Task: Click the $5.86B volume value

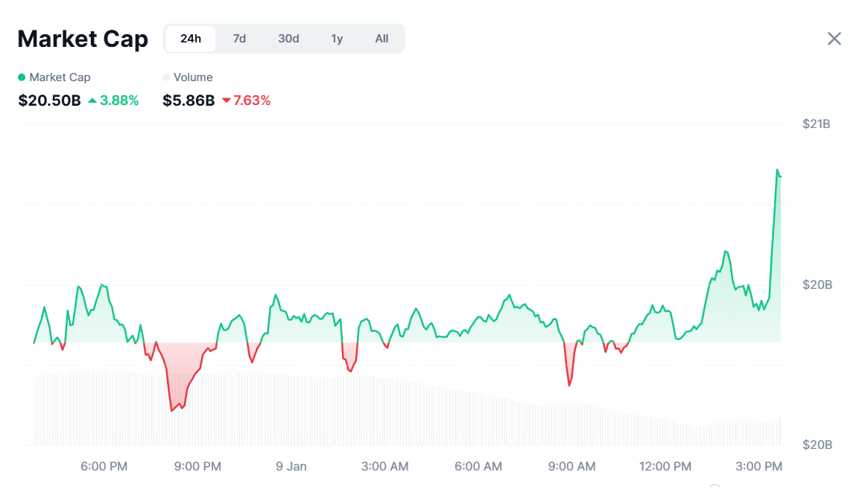Action: tap(188, 100)
